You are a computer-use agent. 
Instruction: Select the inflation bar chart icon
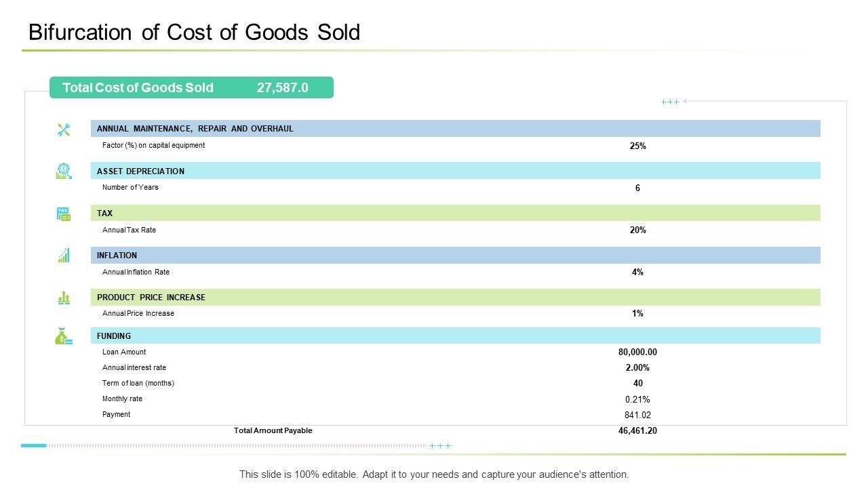64,256
